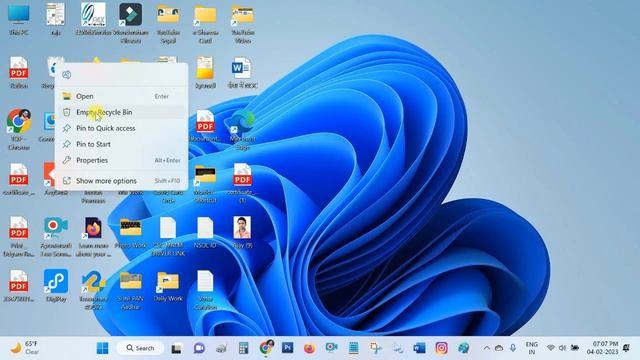
Task: Open Task View from the taskbar
Action: coord(176,349)
